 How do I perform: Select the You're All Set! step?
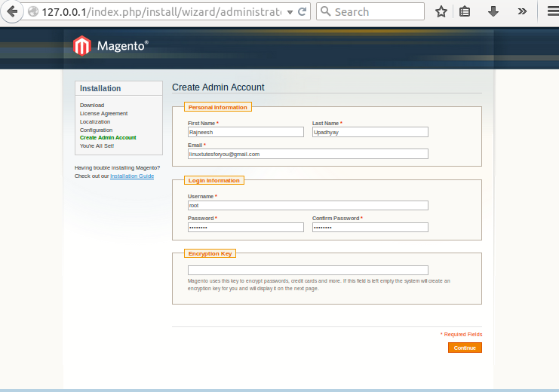pyautogui.click(x=97, y=145)
